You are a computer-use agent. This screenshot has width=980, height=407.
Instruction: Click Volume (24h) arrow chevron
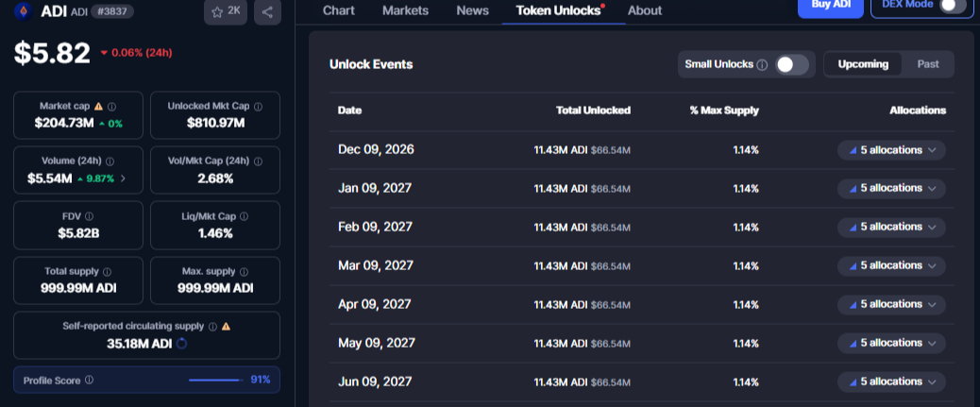coord(123,178)
